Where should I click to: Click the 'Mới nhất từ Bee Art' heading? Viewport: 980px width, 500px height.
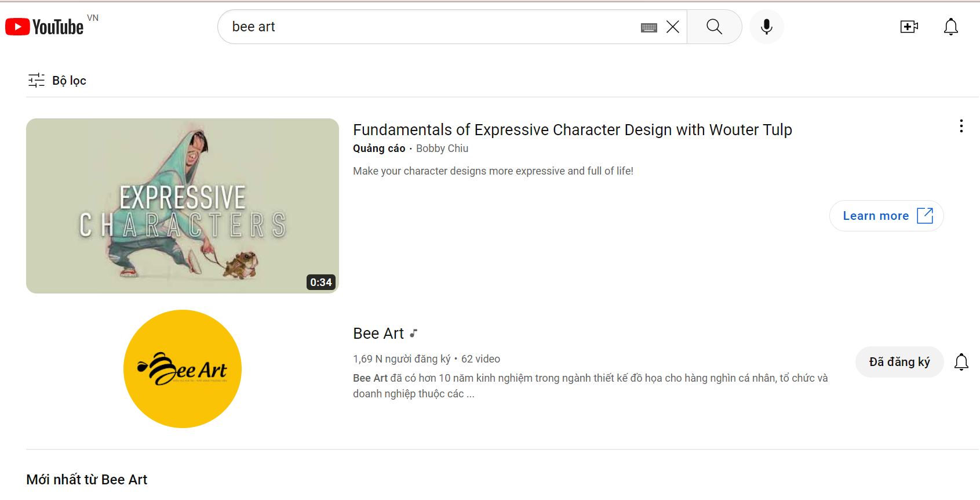tap(87, 480)
